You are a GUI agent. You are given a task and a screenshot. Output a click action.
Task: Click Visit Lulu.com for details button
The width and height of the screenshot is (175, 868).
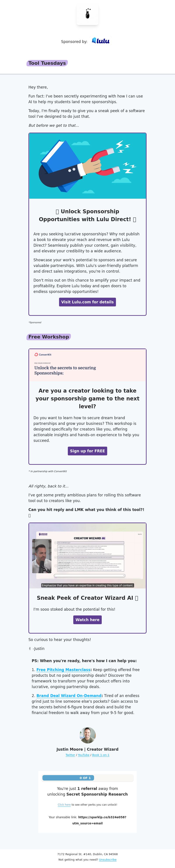(87, 302)
